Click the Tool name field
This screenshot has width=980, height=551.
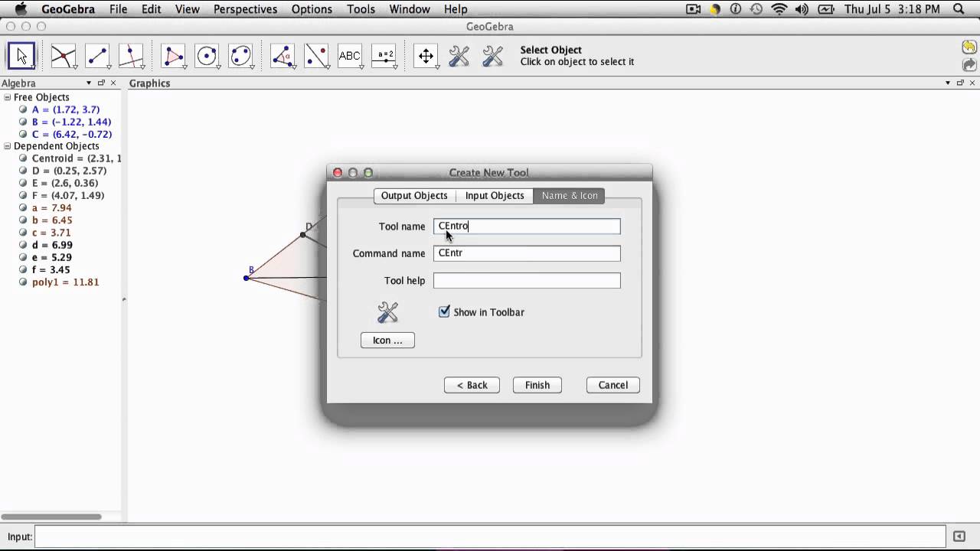coord(527,226)
